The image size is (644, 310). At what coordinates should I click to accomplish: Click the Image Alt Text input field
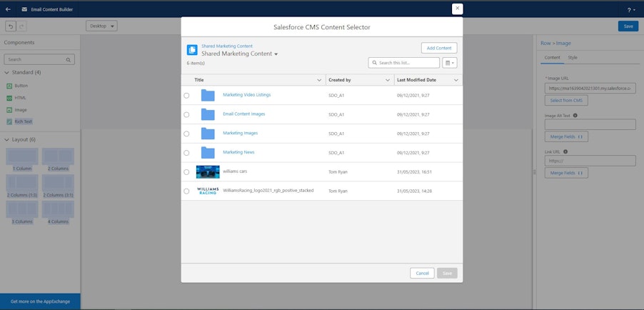tap(590, 124)
